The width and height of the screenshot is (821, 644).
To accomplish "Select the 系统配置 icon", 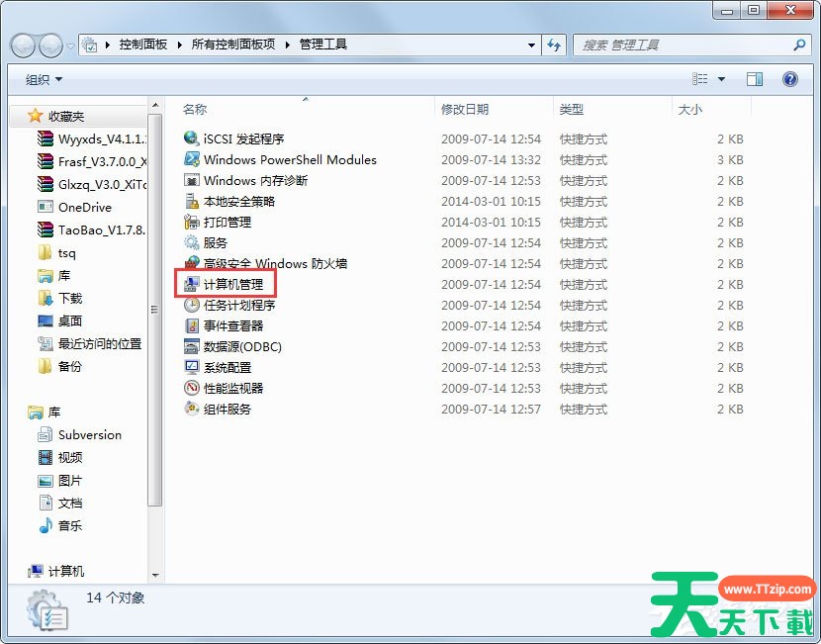I will click(x=192, y=368).
